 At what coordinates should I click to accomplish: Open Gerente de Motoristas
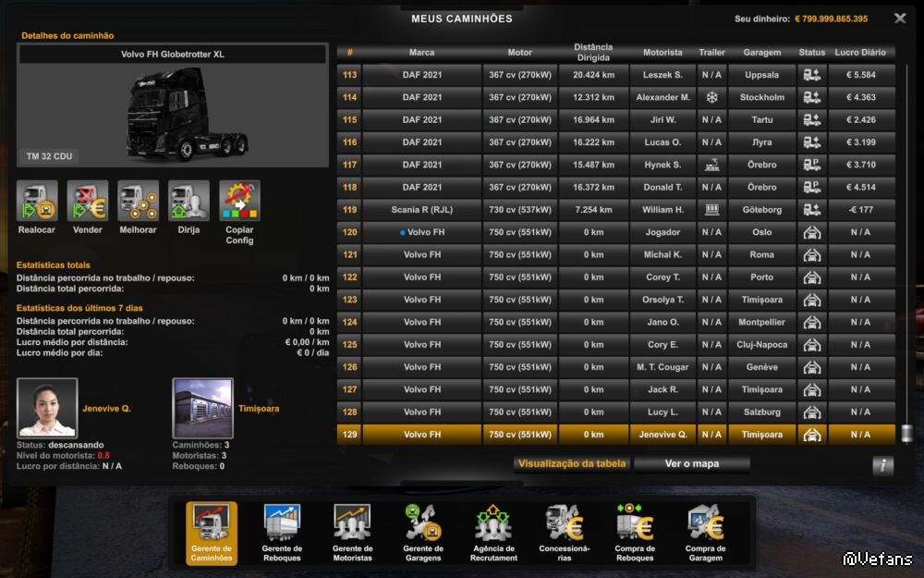coord(352,534)
